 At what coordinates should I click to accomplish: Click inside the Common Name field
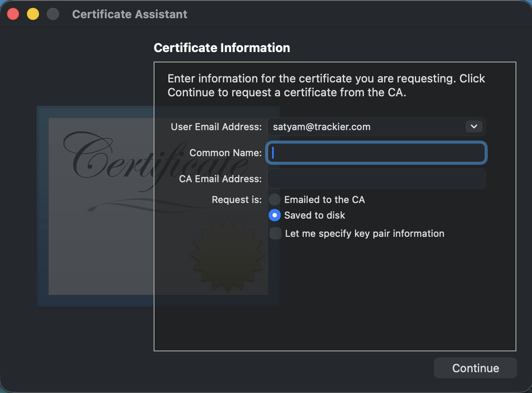[376, 153]
